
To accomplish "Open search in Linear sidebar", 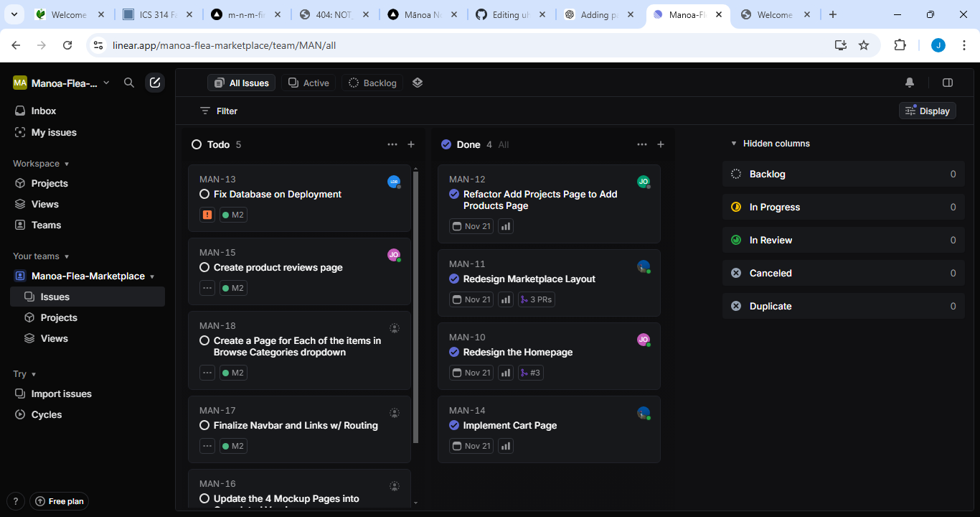I will coord(129,83).
